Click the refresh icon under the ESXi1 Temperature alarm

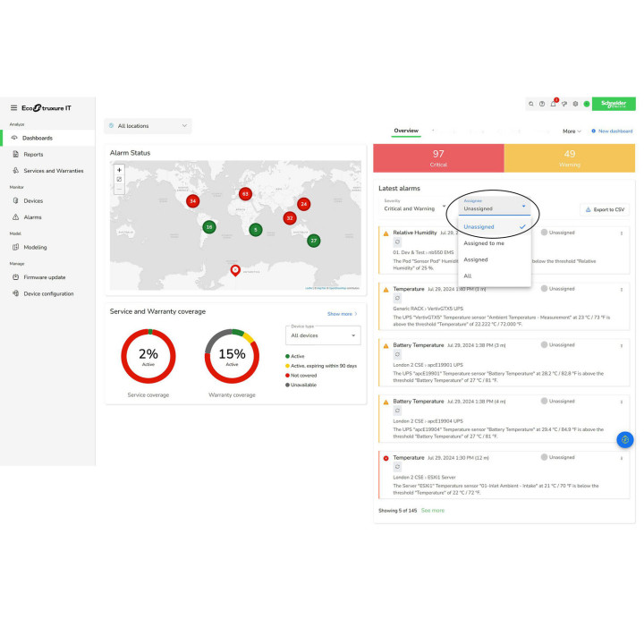(x=397, y=467)
